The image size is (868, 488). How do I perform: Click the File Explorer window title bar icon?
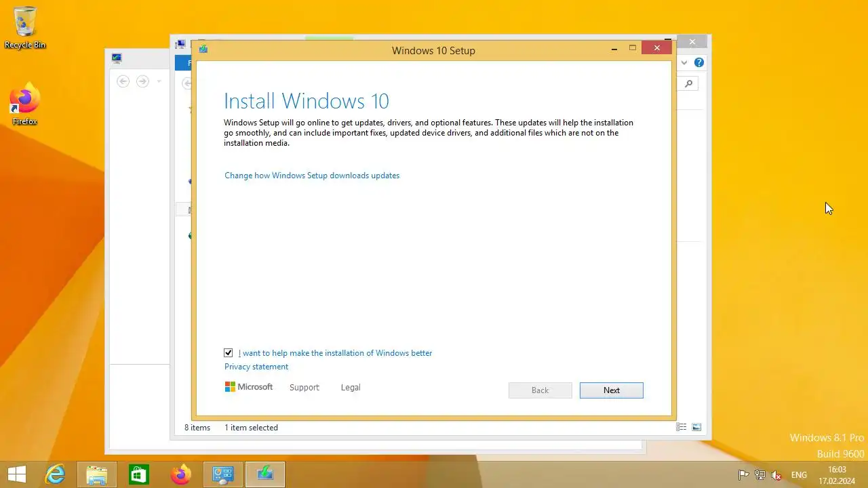(x=180, y=44)
